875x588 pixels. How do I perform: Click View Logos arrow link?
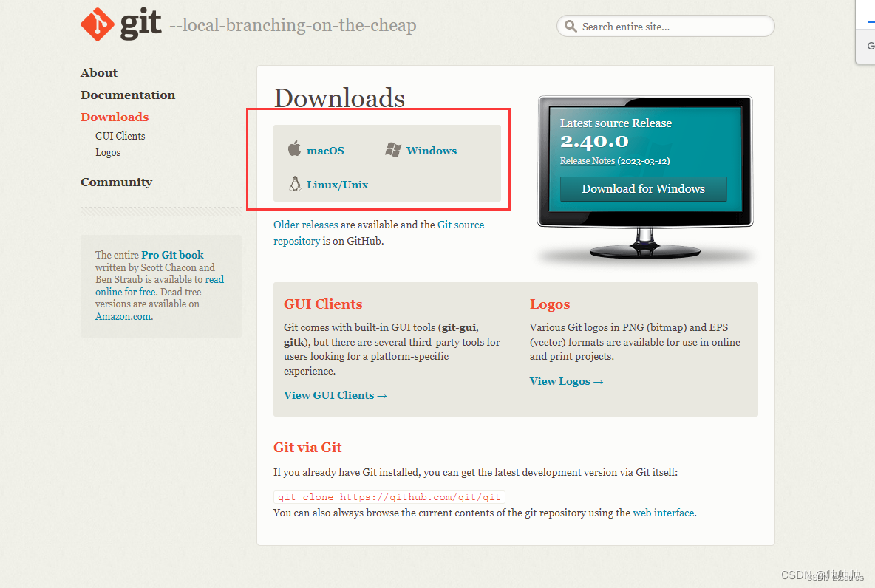566,381
